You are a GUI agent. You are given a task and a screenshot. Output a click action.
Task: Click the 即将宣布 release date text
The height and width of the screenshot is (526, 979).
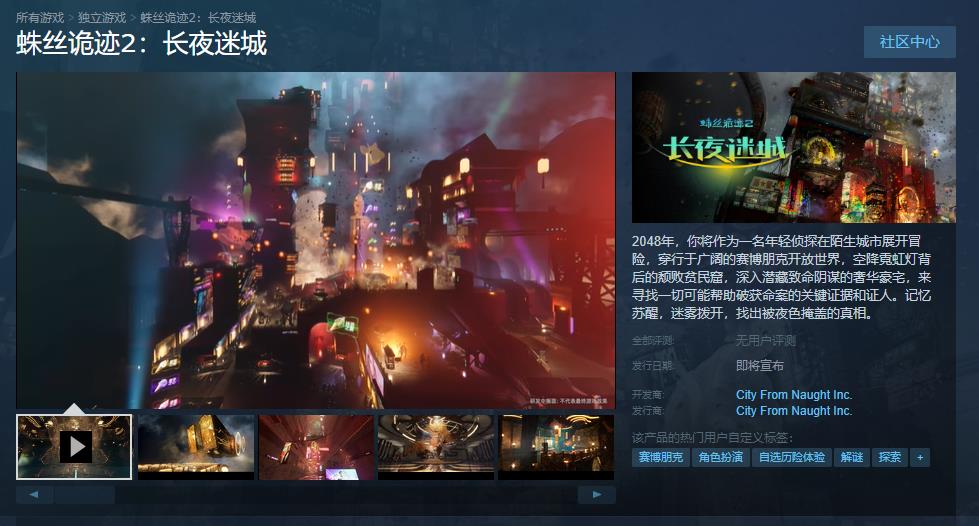click(x=759, y=365)
